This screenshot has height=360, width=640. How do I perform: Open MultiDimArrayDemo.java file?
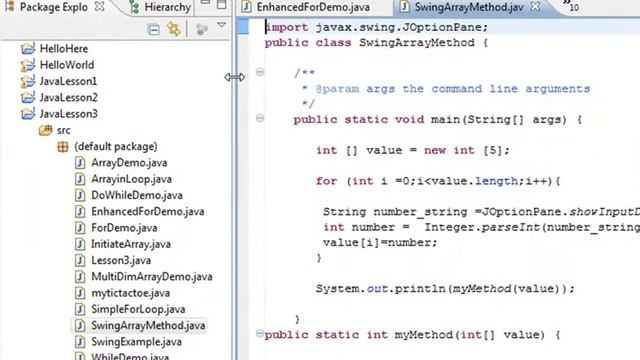[x=151, y=277]
